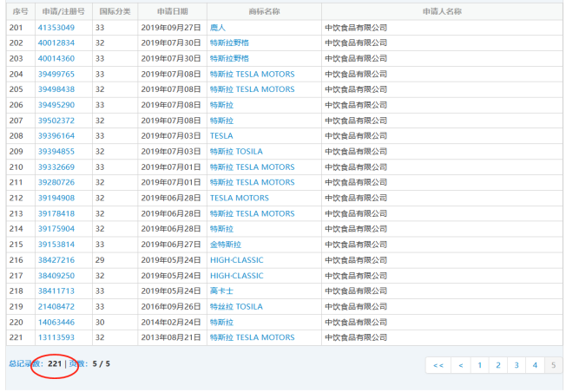The image size is (566, 392).
Task: Open application number 39394855
Action: 56,152
